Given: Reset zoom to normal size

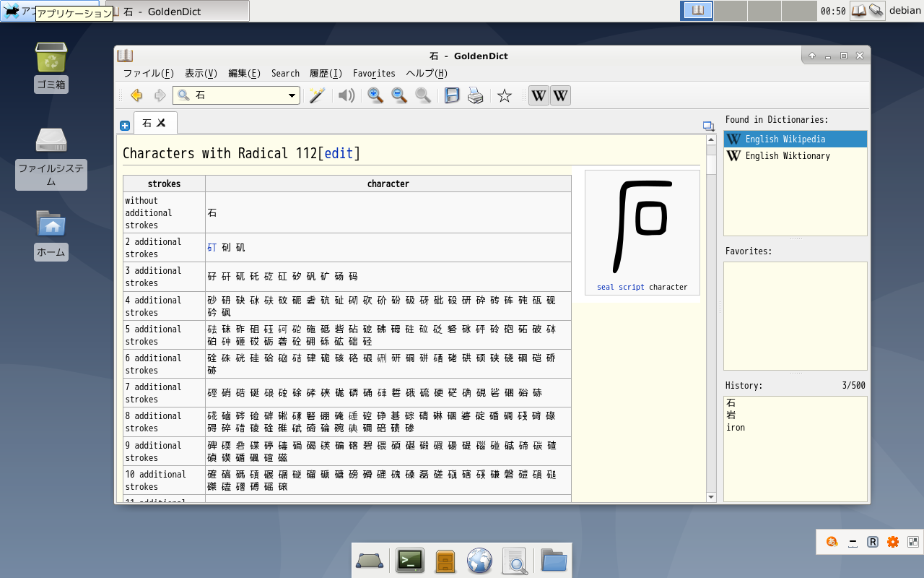Looking at the screenshot, I should coord(423,95).
